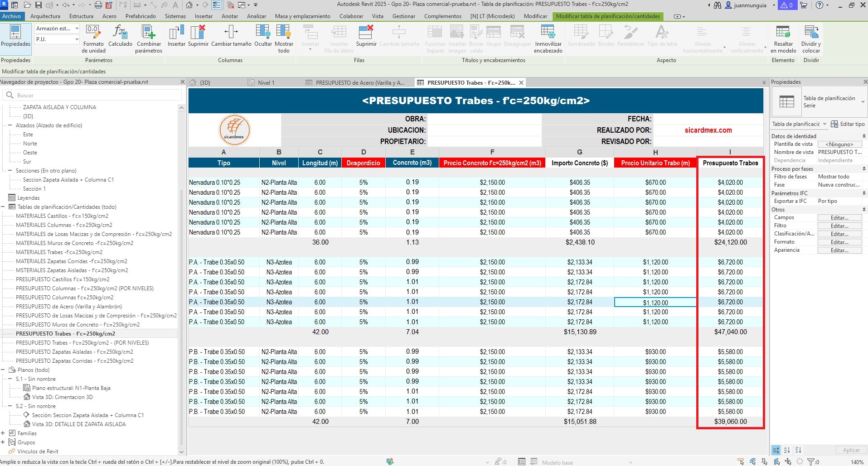Click the Formato de unidad icon
This screenshot has height=466, width=868.
coord(93,33)
